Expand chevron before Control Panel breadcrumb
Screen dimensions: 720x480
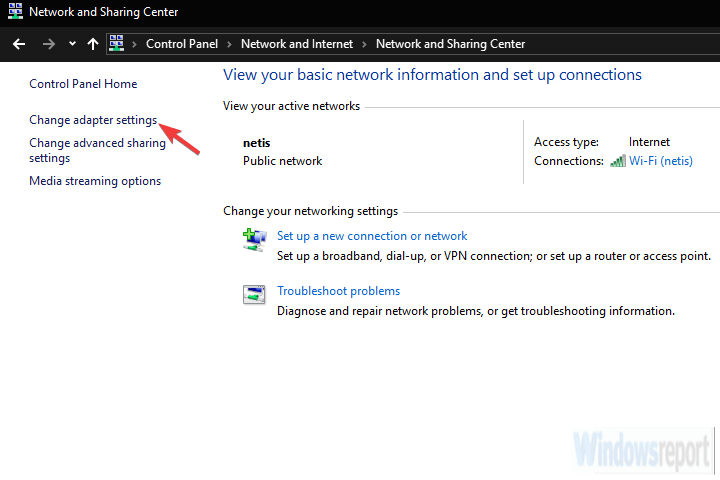click(136, 44)
